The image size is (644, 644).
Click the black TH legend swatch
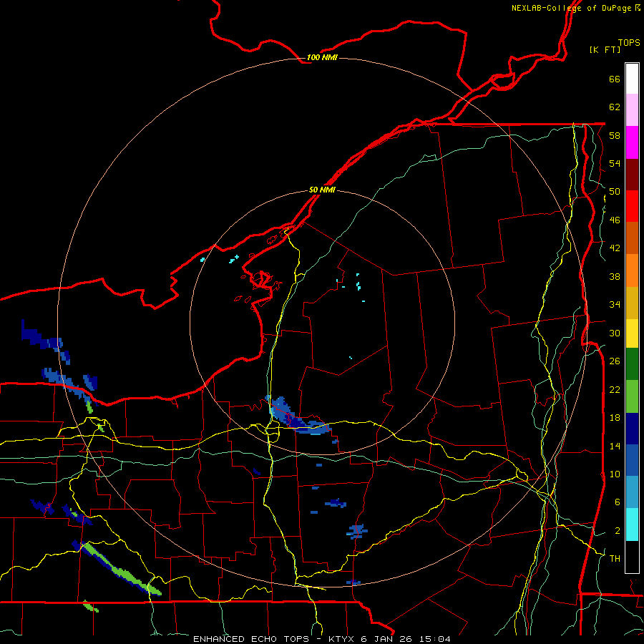click(x=632, y=557)
